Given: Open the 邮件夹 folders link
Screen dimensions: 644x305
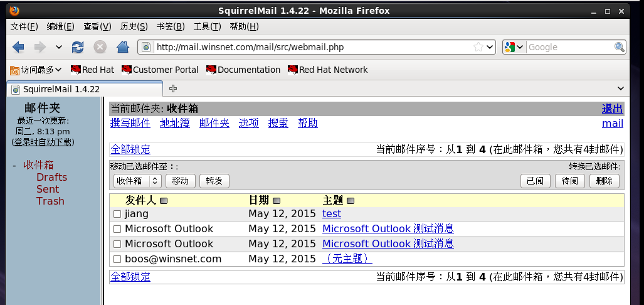Looking at the screenshot, I should [x=214, y=123].
